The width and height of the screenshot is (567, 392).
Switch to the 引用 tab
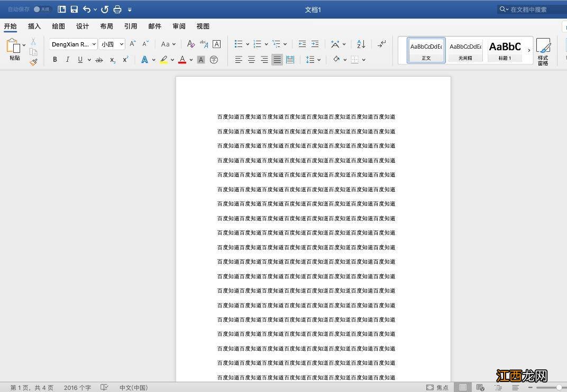coord(131,26)
